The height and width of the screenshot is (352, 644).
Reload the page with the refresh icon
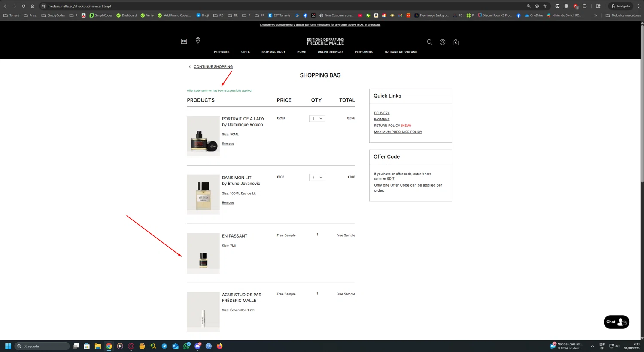(24, 6)
